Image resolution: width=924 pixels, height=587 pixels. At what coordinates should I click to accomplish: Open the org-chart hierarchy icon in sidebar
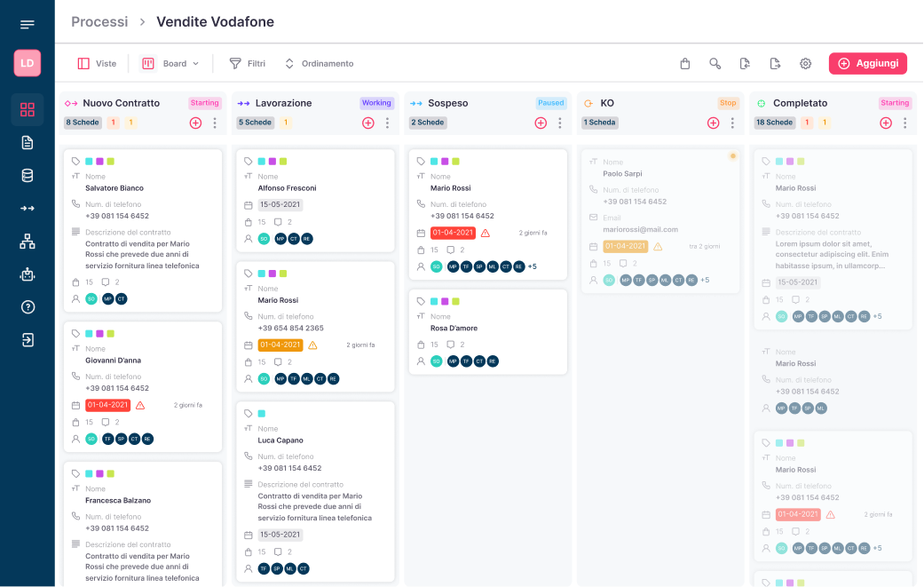point(28,242)
